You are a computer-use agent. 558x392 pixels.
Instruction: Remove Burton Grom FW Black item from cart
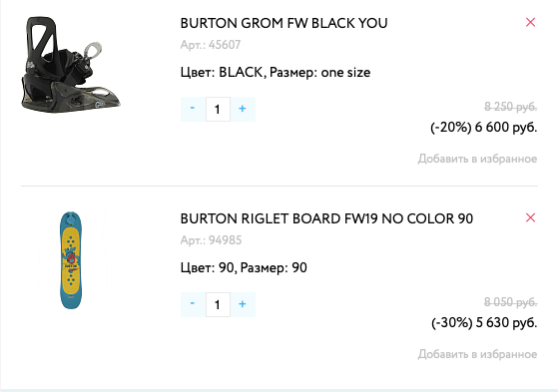[x=530, y=22]
